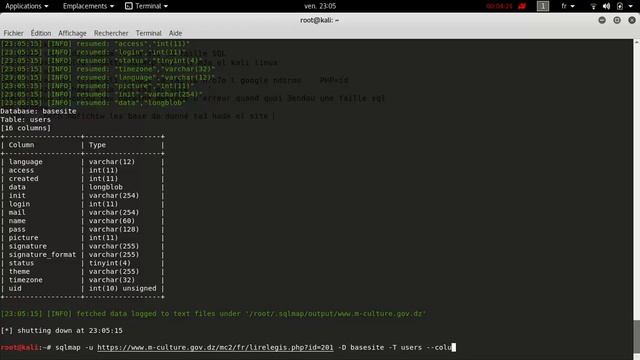Click the 'varchar(60)' type of name row
640x360 pixels.
tap(112, 221)
